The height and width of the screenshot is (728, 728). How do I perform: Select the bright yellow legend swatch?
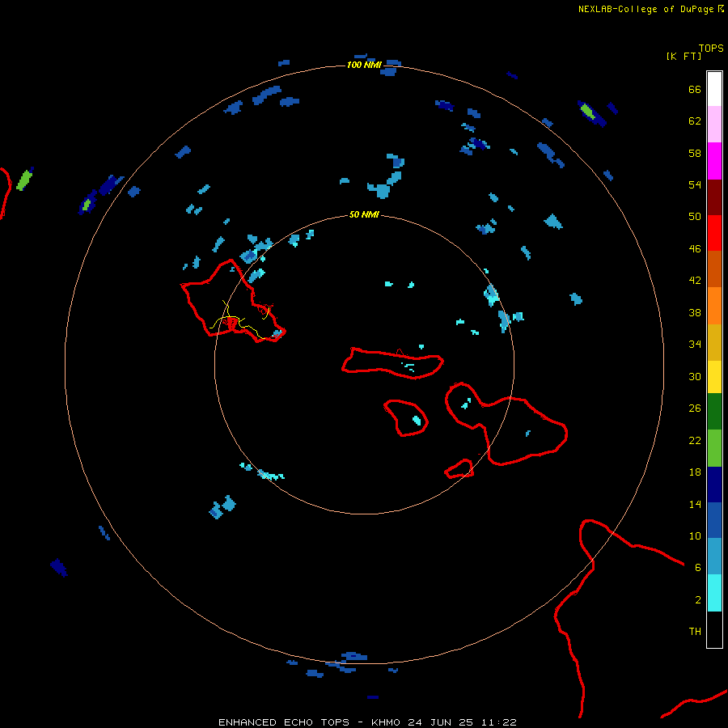(x=714, y=376)
